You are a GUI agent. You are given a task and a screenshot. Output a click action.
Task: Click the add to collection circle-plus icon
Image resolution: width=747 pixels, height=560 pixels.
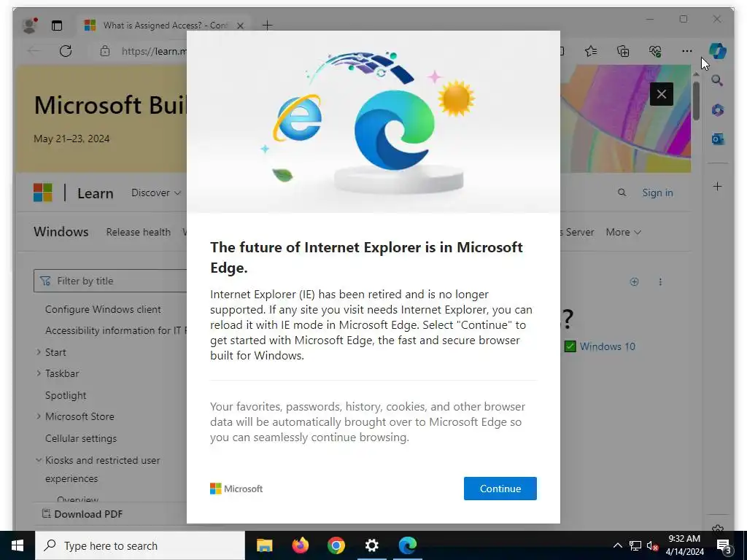(x=634, y=282)
